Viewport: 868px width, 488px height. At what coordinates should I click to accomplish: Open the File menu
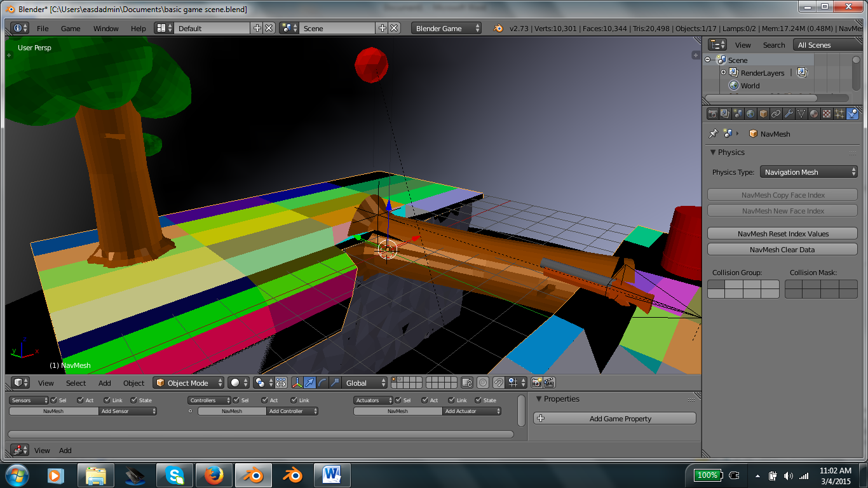tap(43, 29)
